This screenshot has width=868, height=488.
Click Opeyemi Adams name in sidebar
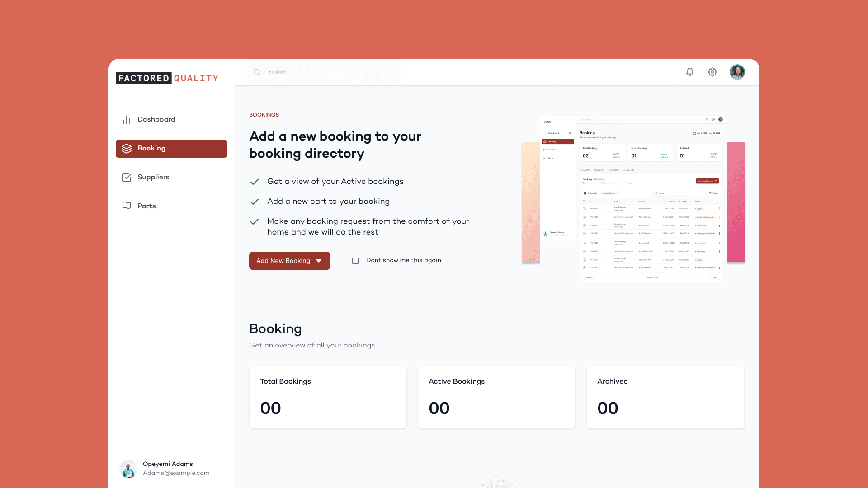(x=168, y=464)
